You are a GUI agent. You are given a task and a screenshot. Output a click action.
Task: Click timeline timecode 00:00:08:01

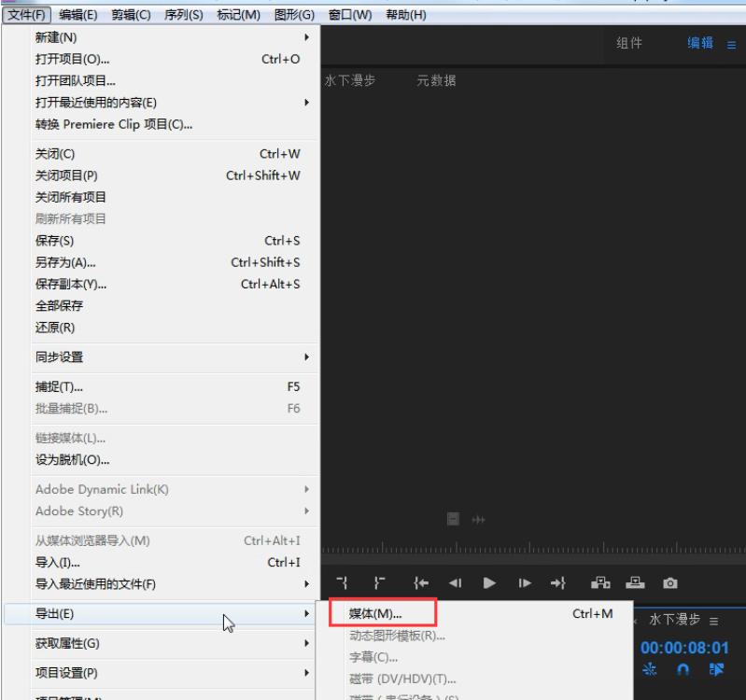(684, 648)
